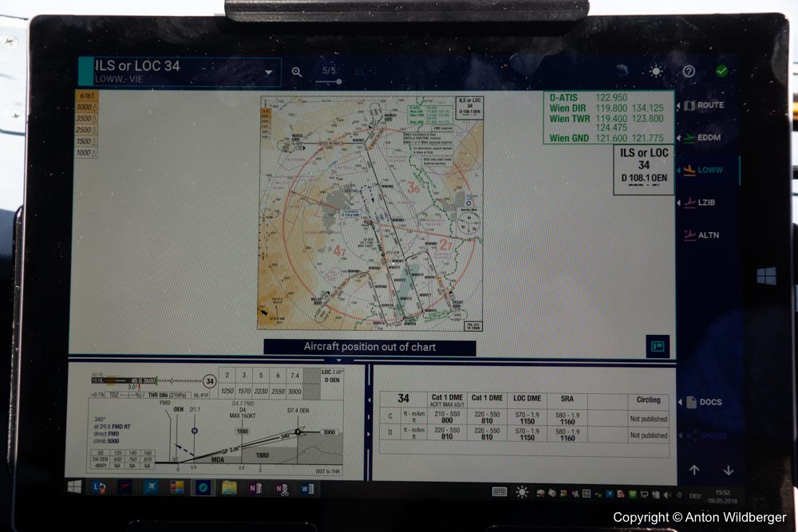The height and width of the screenshot is (532, 798).
Task: Open the blue compass app on the taskbar
Action: [203, 488]
